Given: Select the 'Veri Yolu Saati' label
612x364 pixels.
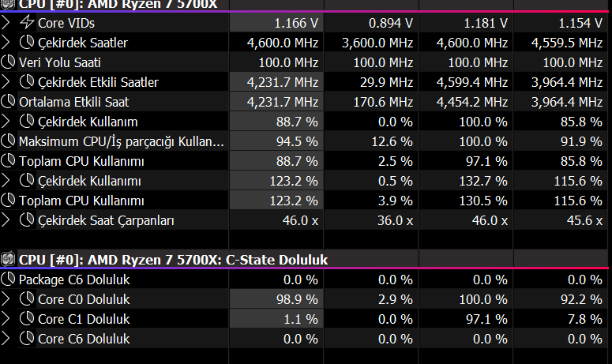Looking at the screenshot, I should 60,62.
